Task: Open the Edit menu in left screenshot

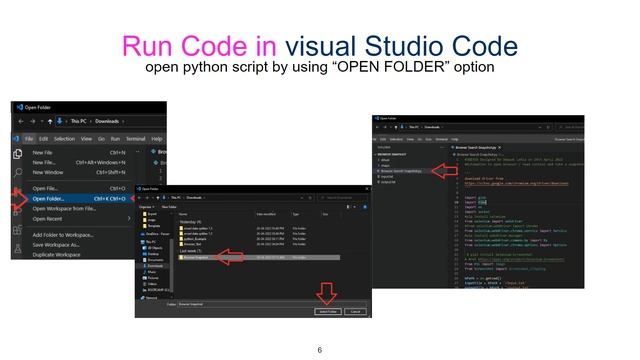Action: tap(43, 139)
